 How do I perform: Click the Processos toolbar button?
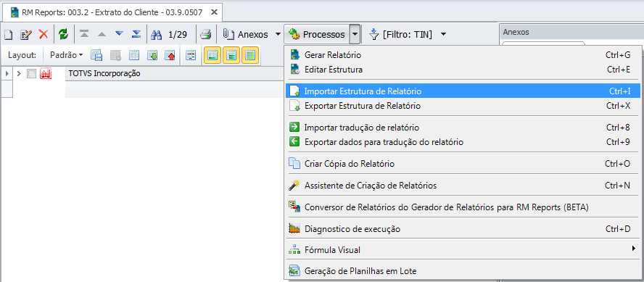[x=317, y=35]
